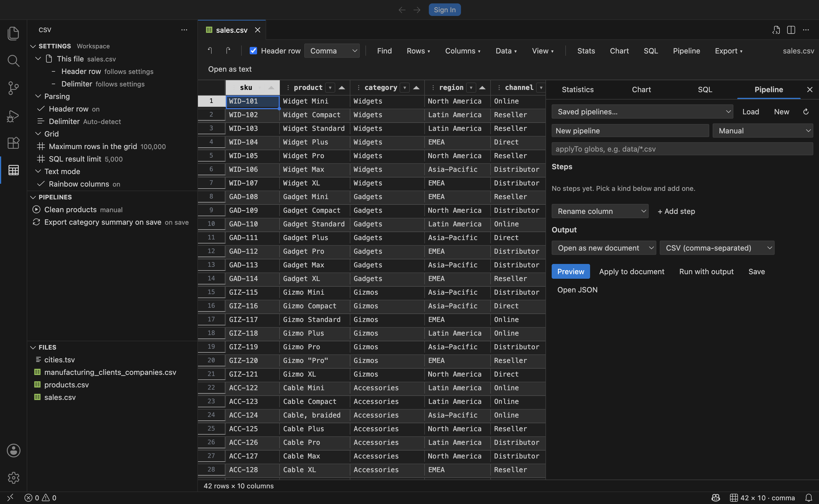Close the Pipeline side panel

pos(810,89)
